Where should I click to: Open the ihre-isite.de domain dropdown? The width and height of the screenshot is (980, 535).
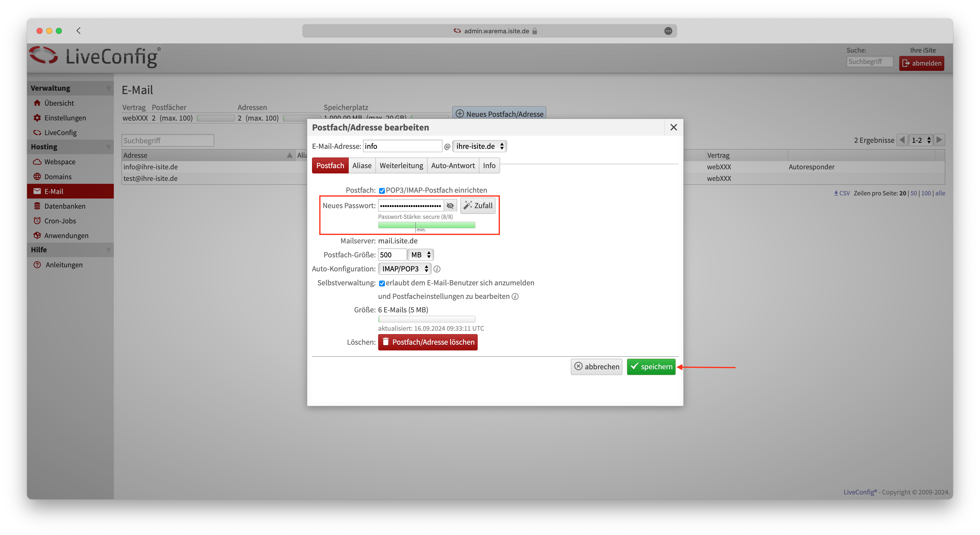tap(479, 146)
